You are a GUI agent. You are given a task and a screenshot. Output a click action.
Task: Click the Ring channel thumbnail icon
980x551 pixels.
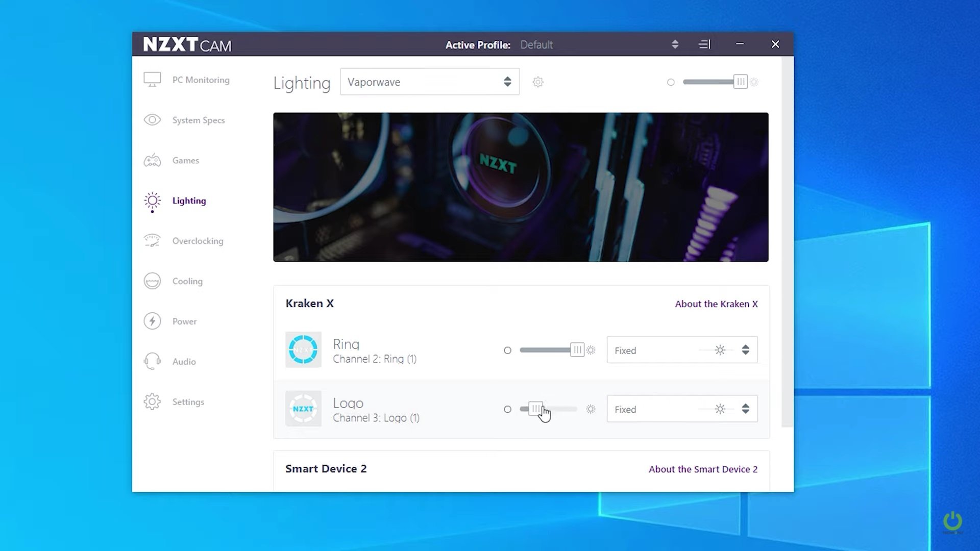coord(303,350)
